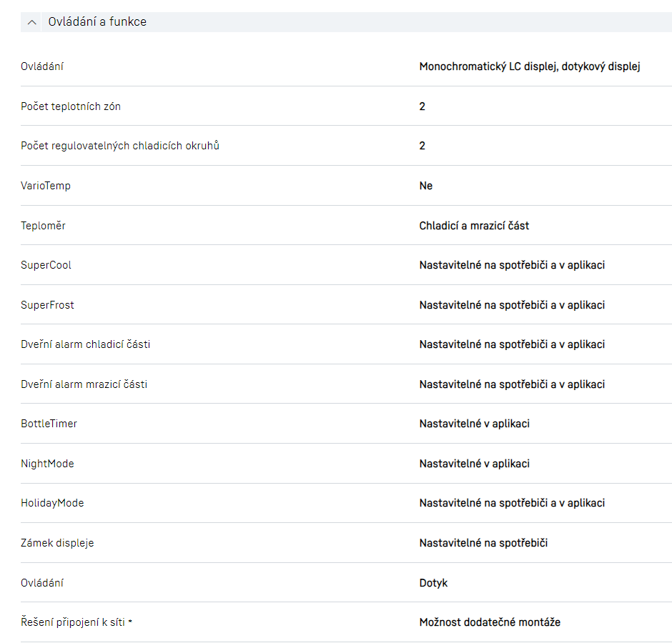The height and width of the screenshot is (643, 672).
Task: Select Dveřní alarm chladicí části label
Action: tap(86, 344)
